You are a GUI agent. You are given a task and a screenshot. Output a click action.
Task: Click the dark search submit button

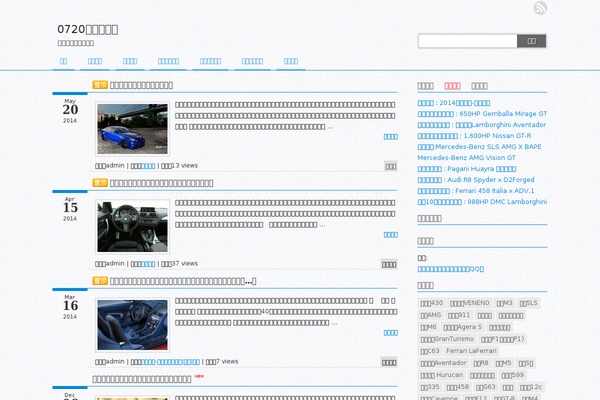[x=532, y=41]
